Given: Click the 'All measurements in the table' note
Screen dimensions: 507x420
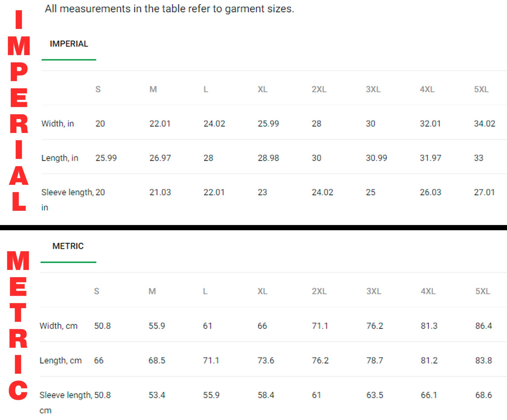Looking at the screenshot, I should pyautogui.click(x=170, y=9).
